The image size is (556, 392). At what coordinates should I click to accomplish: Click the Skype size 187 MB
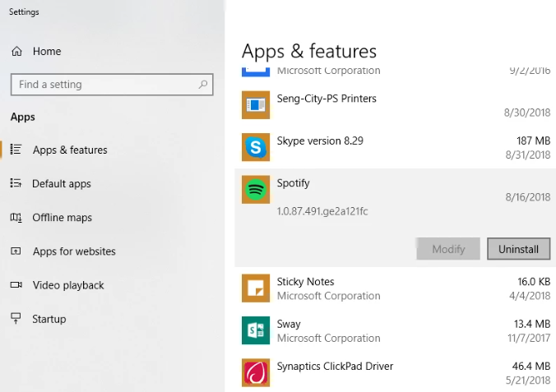[x=533, y=141]
